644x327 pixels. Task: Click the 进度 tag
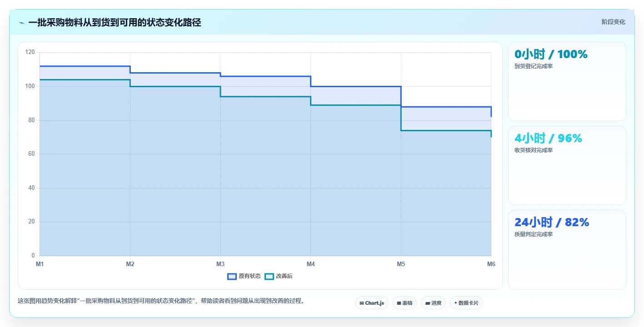click(433, 303)
